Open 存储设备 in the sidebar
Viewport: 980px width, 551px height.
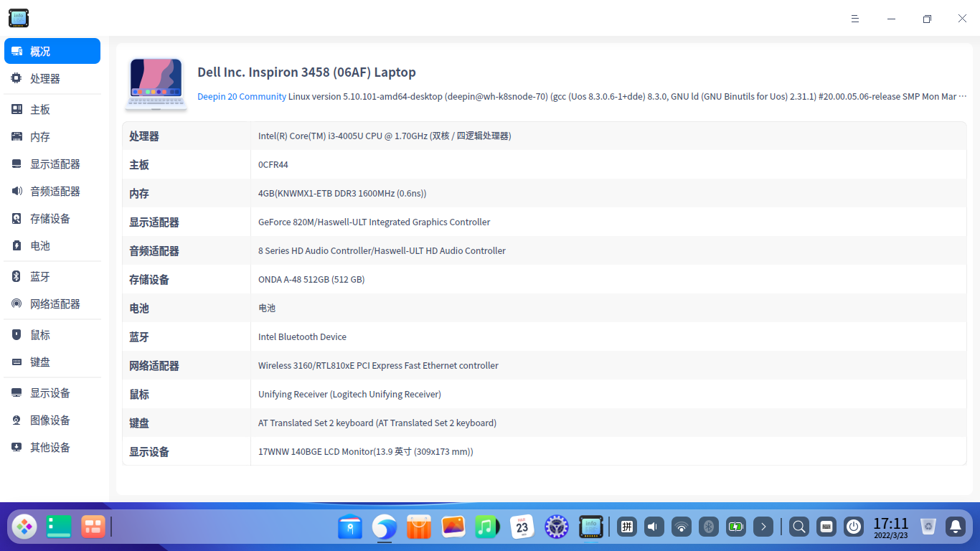[x=52, y=219]
